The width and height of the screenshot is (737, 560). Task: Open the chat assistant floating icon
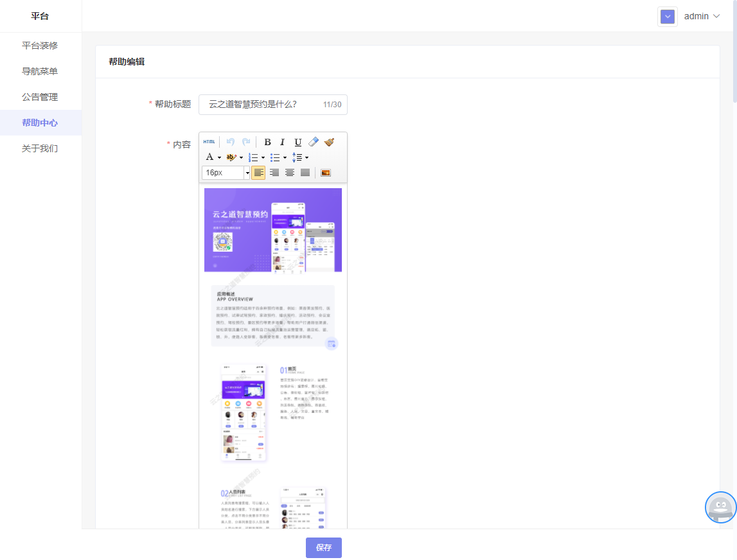[720, 507]
